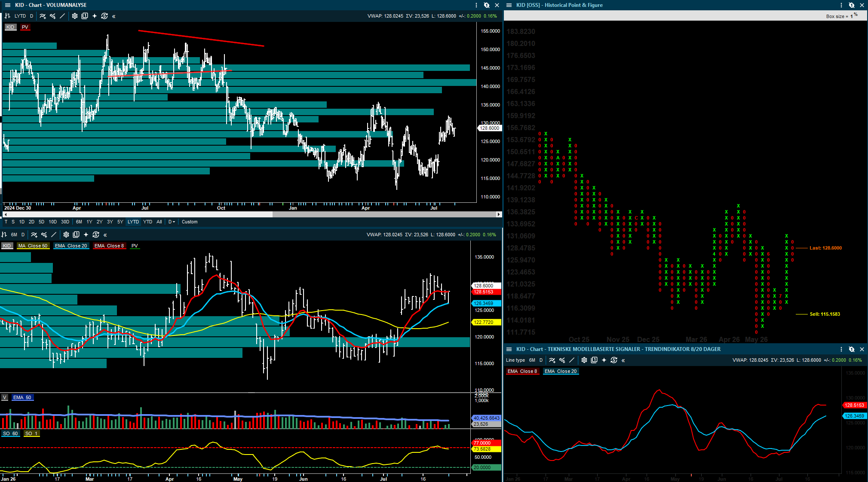Viewport: 868px width, 482px height.
Task: Toggle the SO 1 stochastic legend label
Action: (x=31, y=433)
